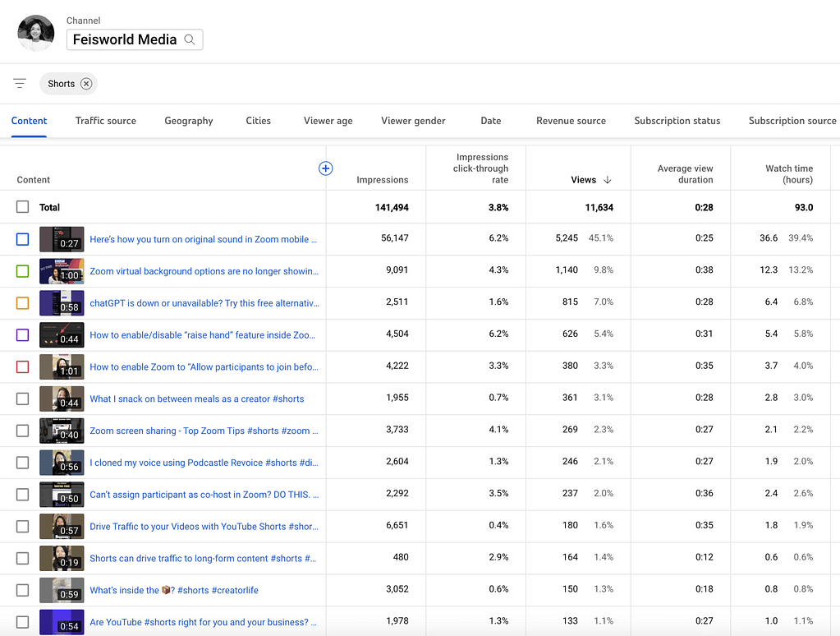Sort by Average view duration column
Screen dimensions: 840x636
pos(685,174)
